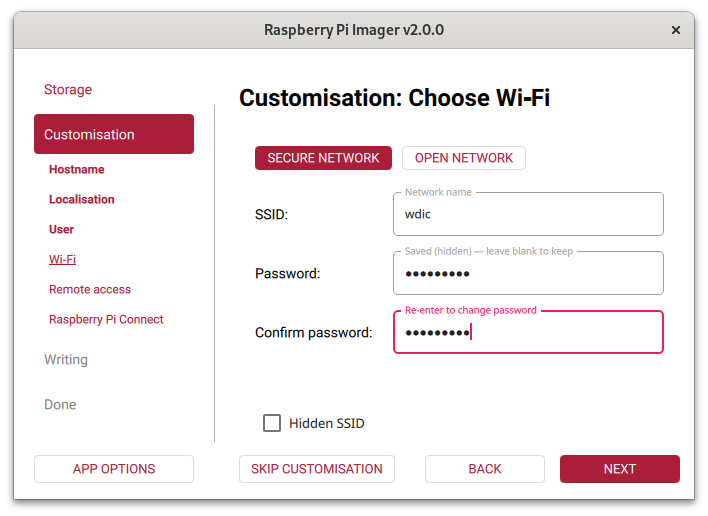This screenshot has height=516, width=708.
Task: Navigate to the User settings step
Action: click(x=62, y=230)
